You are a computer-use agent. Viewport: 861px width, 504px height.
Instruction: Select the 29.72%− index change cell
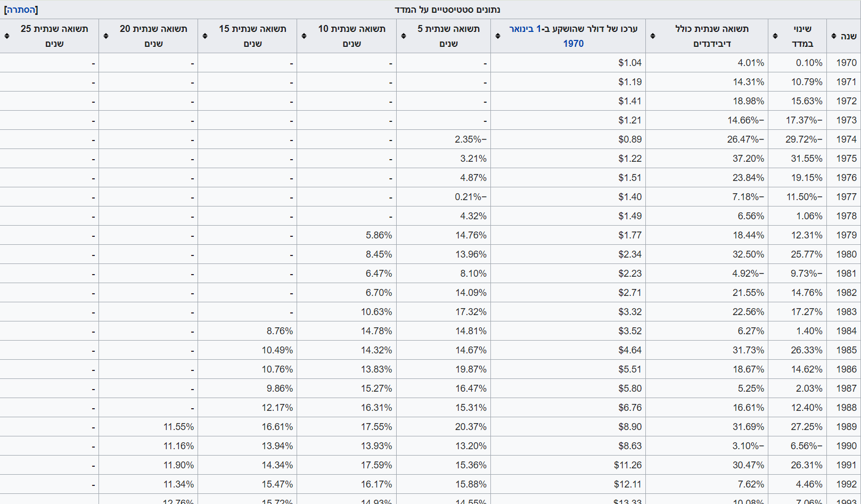[803, 139]
